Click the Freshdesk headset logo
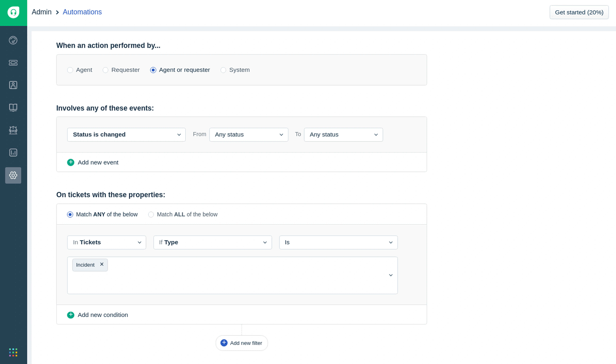The image size is (616, 364). (x=13, y=12)
